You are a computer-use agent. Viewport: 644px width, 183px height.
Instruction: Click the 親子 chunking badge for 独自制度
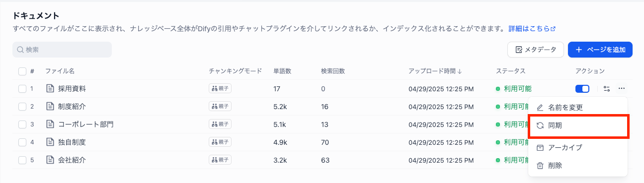(x=220, y=142)
